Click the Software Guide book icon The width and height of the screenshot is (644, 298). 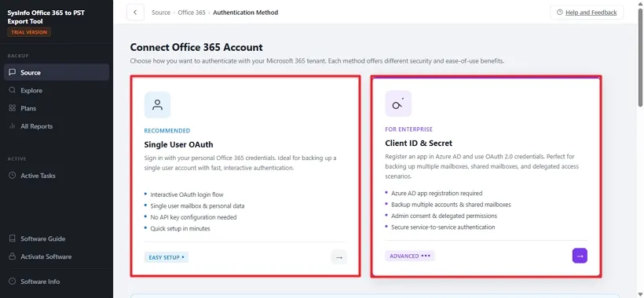pyautogui.click(x=13, y=238)
